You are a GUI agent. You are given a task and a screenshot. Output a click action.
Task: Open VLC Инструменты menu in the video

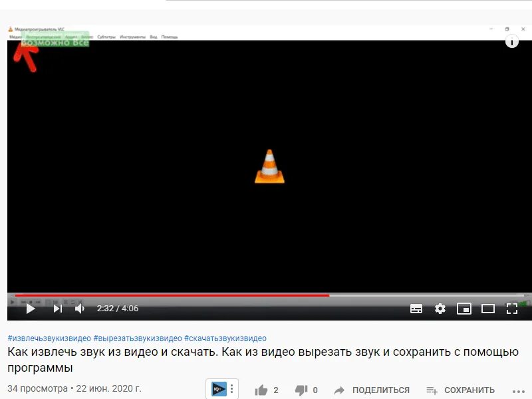tap(132, 37)
